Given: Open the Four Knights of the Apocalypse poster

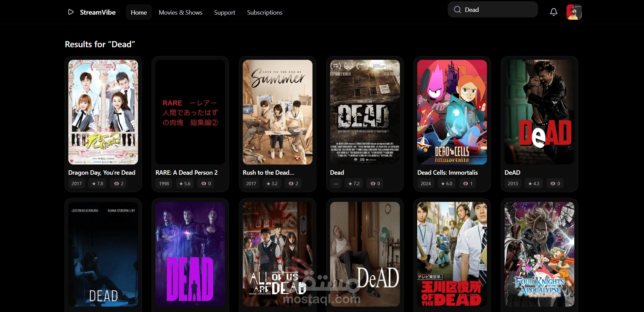Looking at the screenshot, I should (x=539, y=254).
